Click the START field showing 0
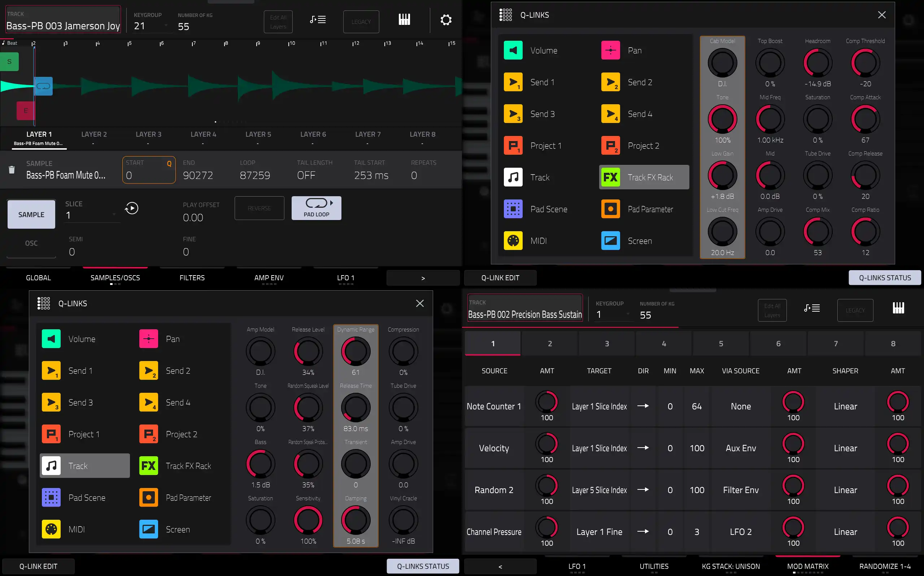This screenshot has width=924, height=576. pyautogui.click(x=149, y=170)
